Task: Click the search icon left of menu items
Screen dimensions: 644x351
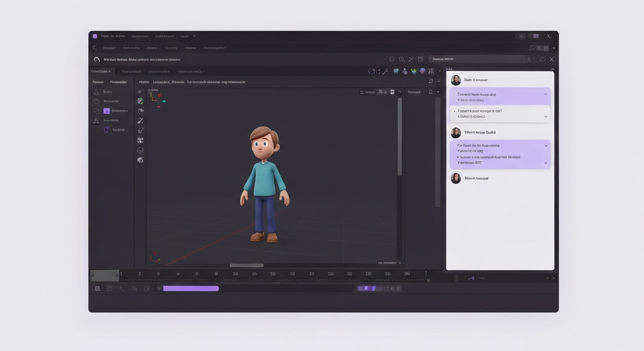Action: (x=95, y=48)
